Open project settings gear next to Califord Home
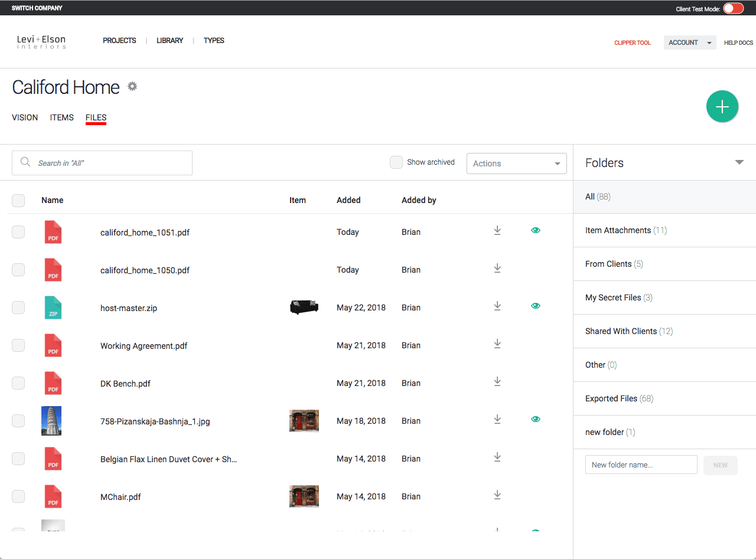756x559 pixels. [x=132, y=87]
